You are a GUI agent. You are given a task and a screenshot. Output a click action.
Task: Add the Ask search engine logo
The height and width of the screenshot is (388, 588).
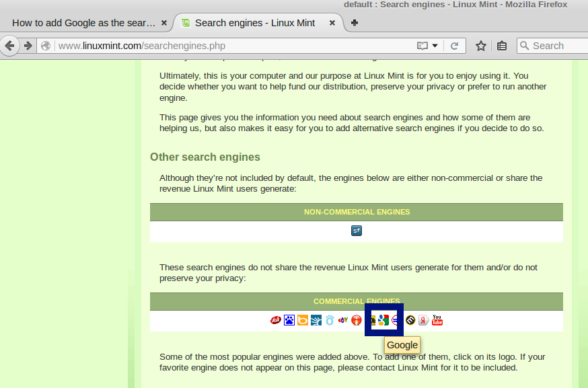click(276, 320)
